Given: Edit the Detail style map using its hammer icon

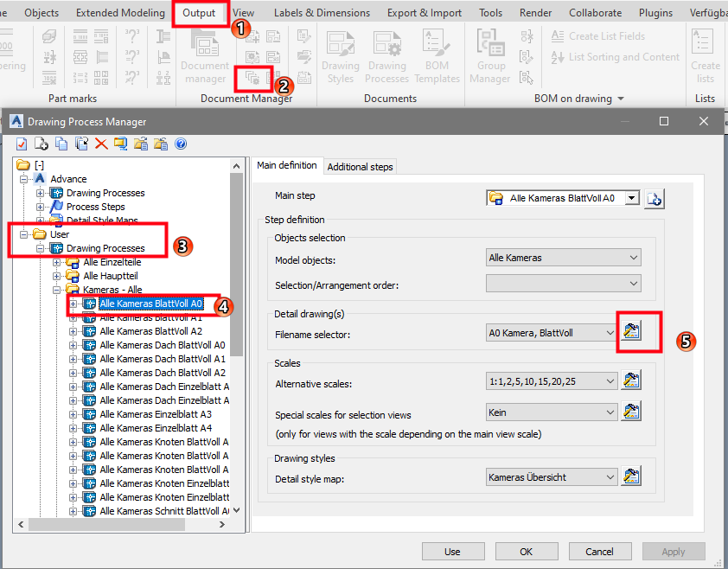Looking at the screenshot, I should click(x=631, y=475).
